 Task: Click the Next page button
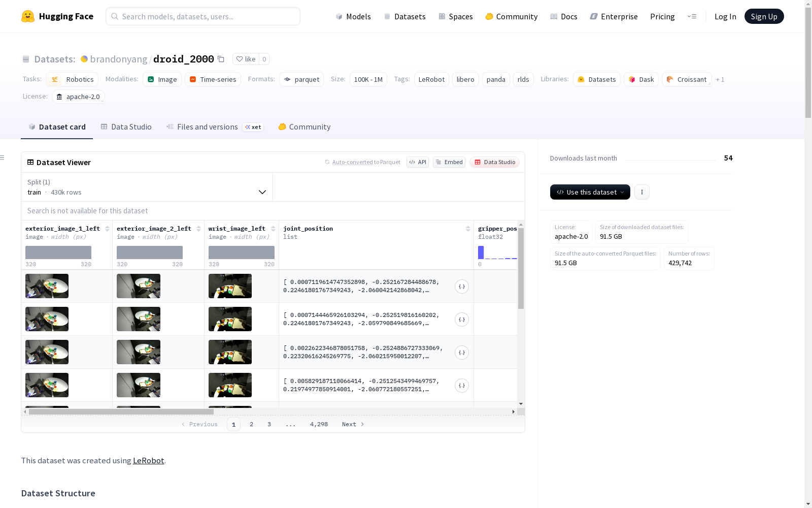[x=353, y=424]
